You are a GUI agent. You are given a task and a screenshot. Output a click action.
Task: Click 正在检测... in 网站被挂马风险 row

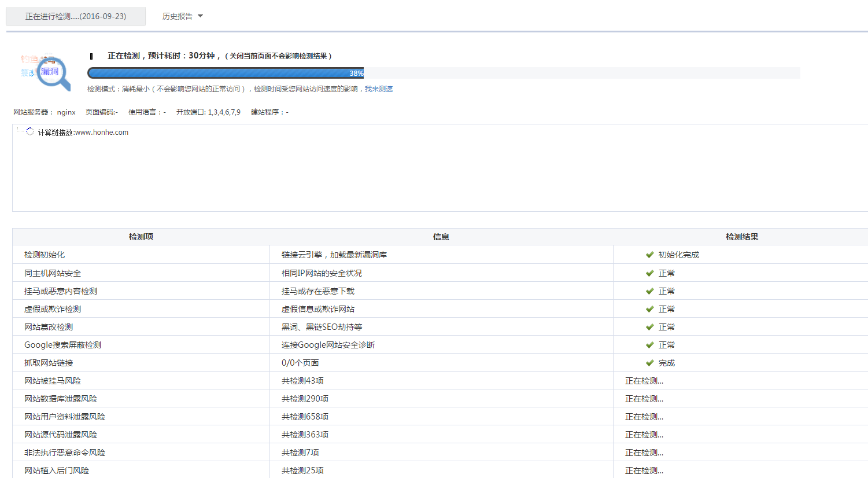click(x=644, y=381)
